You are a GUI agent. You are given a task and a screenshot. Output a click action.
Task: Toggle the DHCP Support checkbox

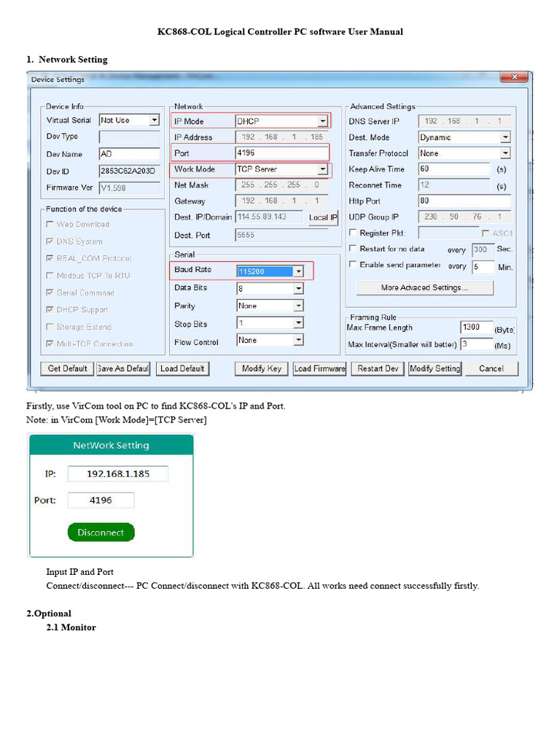click(x=50, y=309)
